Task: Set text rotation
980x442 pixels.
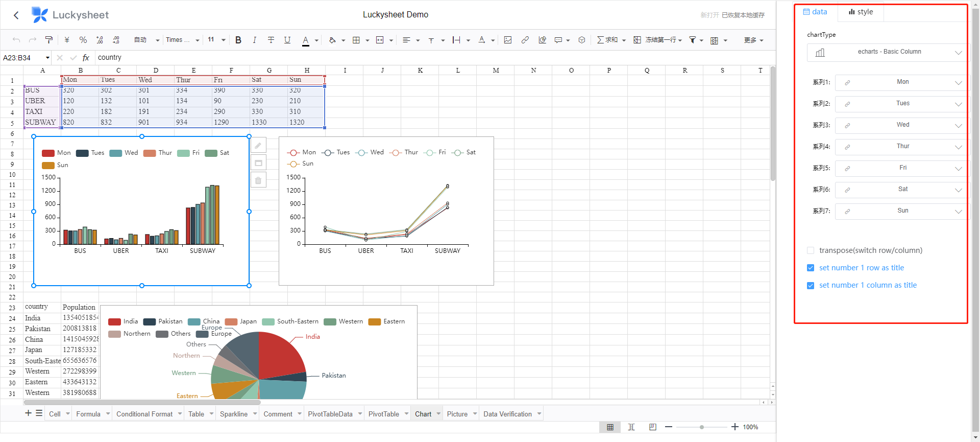Action: coord(481,40)
